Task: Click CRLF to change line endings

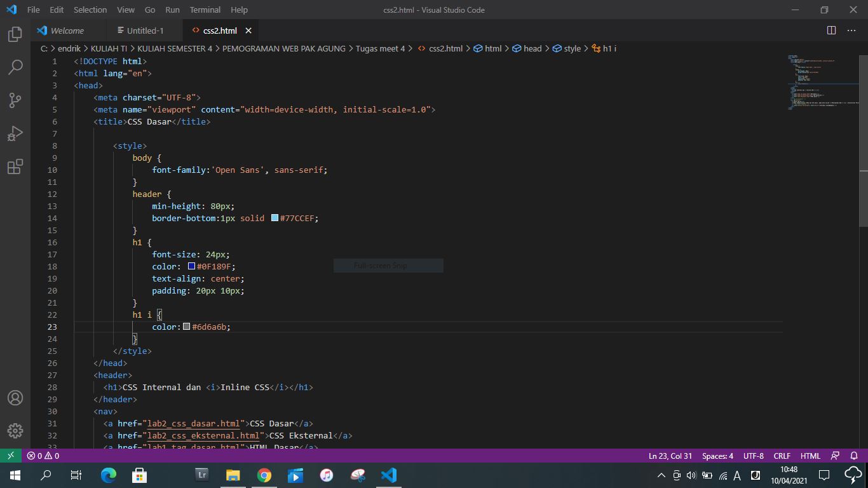Action: (782, 456)
